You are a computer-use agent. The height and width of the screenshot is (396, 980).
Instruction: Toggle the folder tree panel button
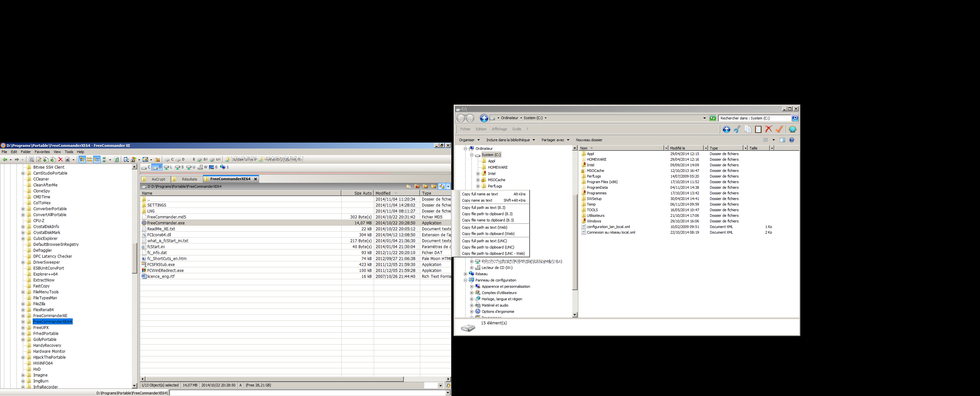[82, 160]
